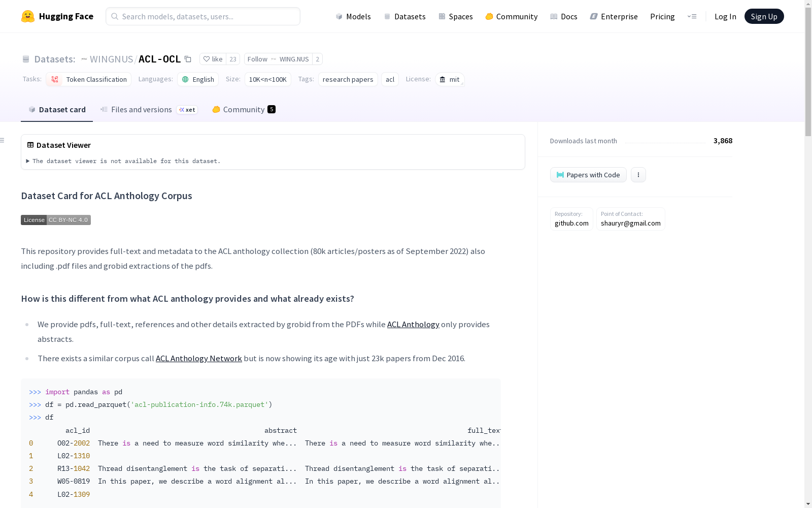Open the Models page

coord(353,16)
